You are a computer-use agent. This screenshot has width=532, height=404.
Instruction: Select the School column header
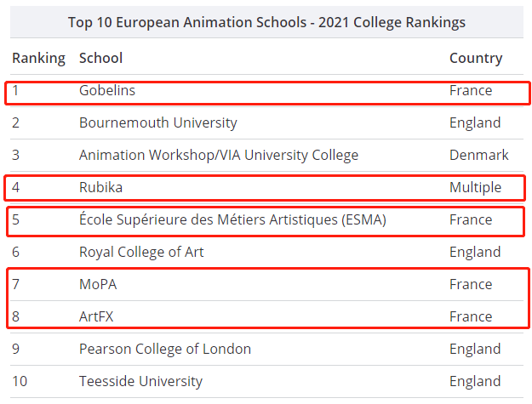100,58
